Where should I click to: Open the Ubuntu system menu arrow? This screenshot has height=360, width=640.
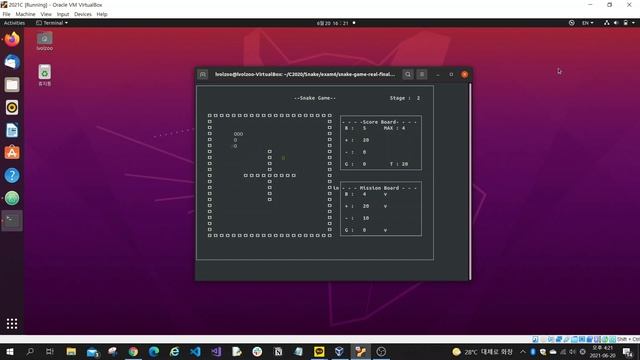[633, 23]
